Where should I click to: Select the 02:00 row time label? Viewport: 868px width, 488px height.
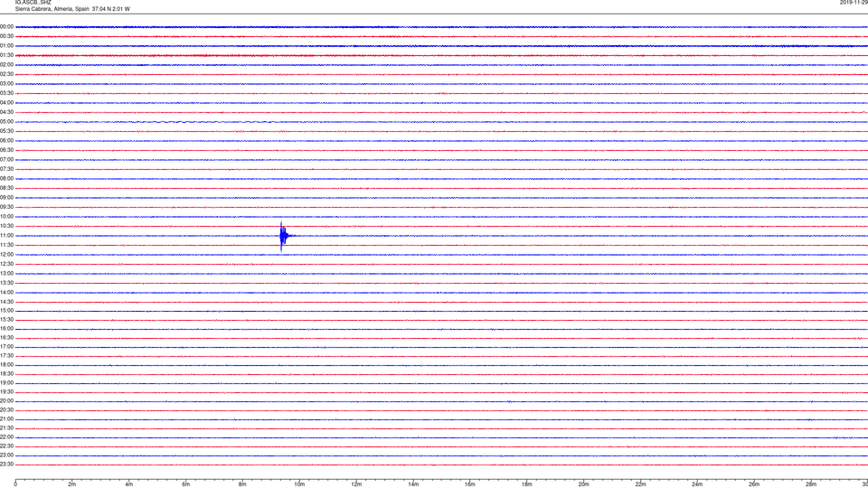point(7,65)
